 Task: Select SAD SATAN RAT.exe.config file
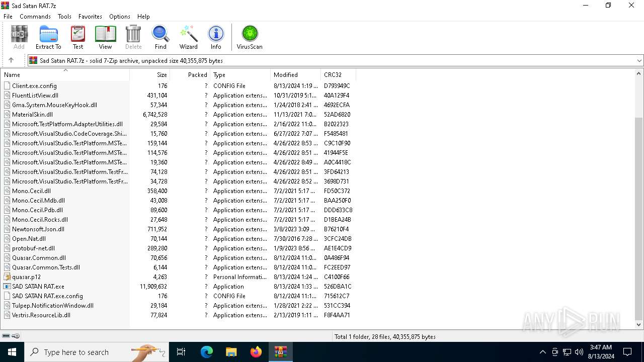point(47,296)
